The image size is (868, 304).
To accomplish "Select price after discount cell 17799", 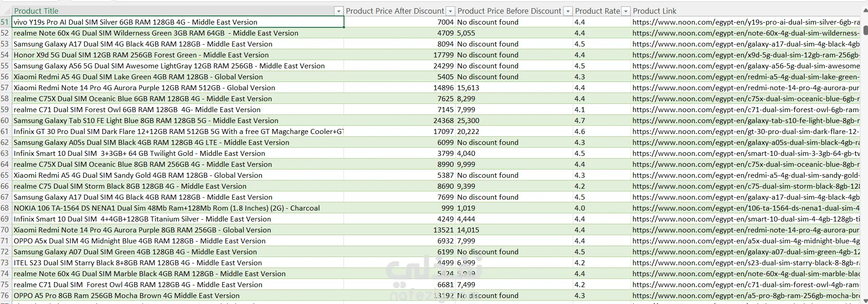I will (x=400, y=55).
